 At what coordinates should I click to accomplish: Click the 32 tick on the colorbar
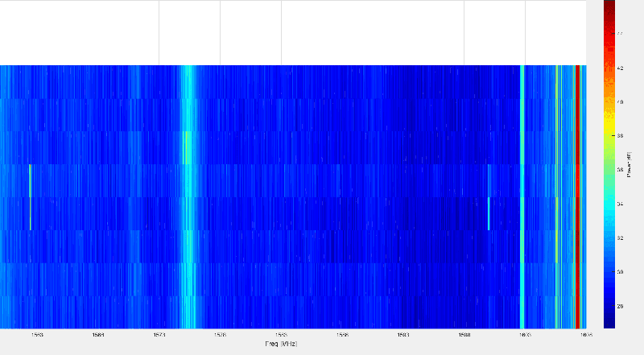(620, 238)
